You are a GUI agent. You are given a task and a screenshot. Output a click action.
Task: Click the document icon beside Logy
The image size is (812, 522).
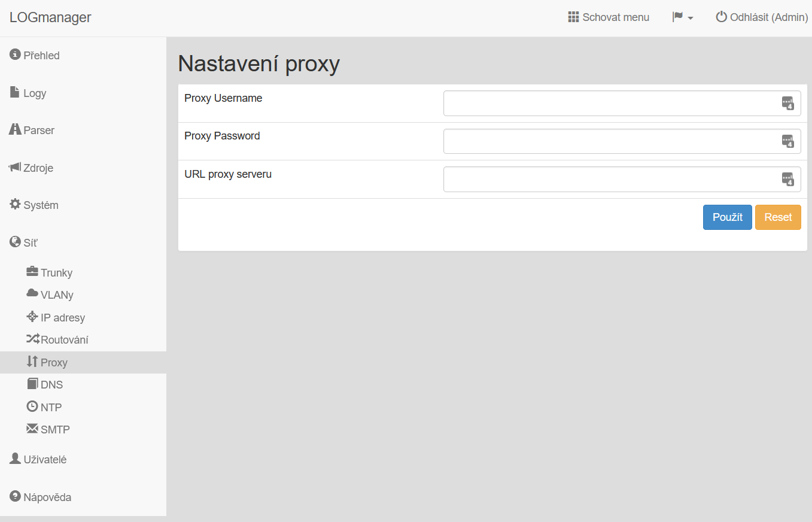tap(16, 92)
